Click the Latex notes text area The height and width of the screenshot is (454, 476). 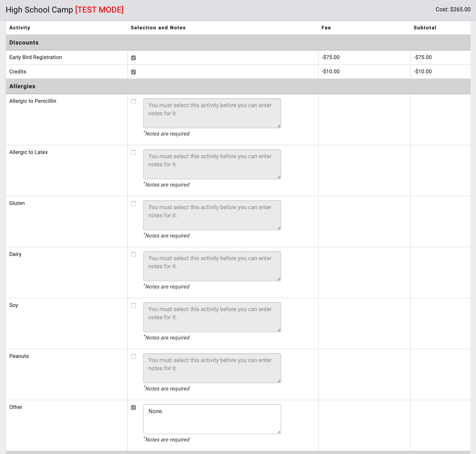coord(212,164)
